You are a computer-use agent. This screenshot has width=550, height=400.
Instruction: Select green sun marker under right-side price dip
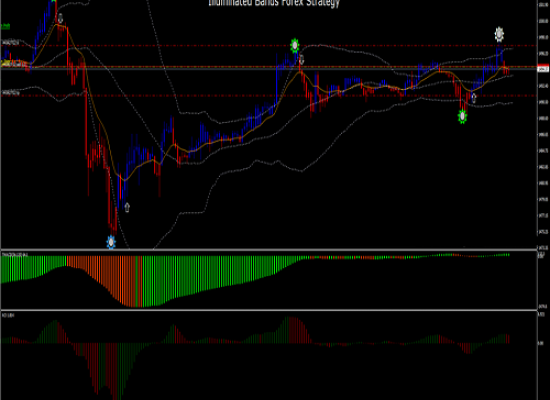[462, 116]
